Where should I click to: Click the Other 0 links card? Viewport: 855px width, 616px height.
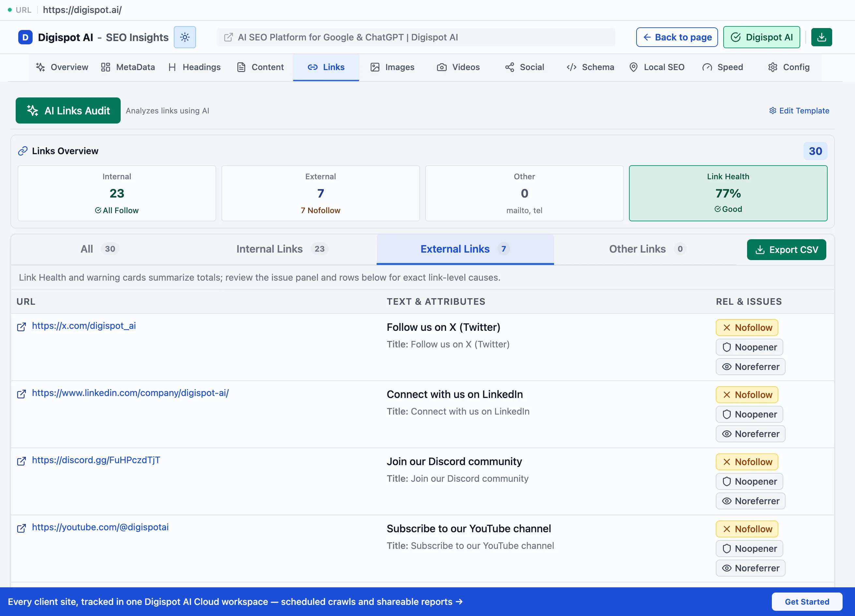524,193
